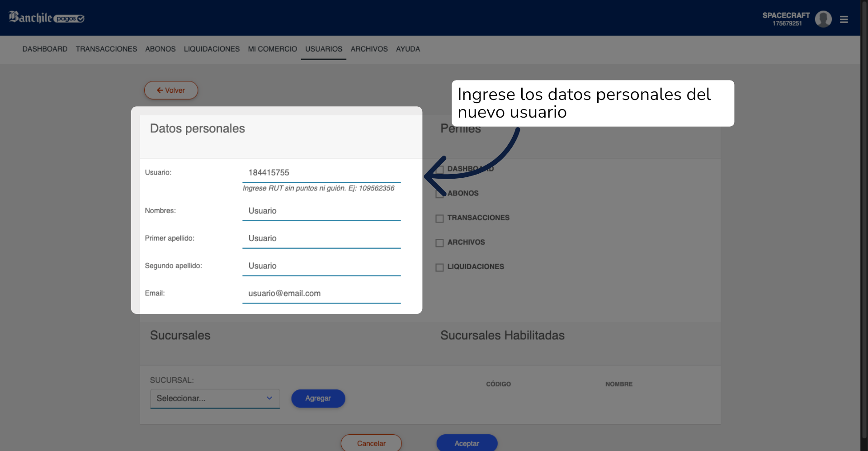
Task: Click the Primer apellido field
Action: click(x=321, y=238)
